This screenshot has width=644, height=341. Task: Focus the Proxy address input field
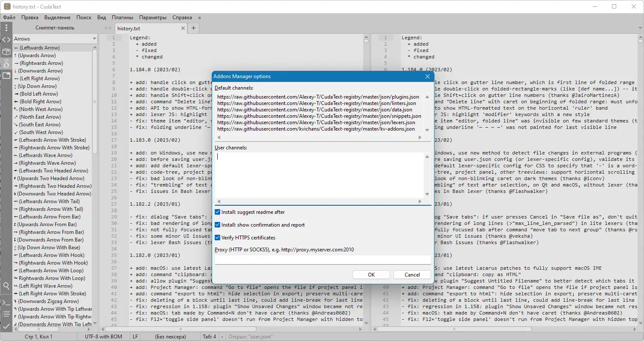323,259
